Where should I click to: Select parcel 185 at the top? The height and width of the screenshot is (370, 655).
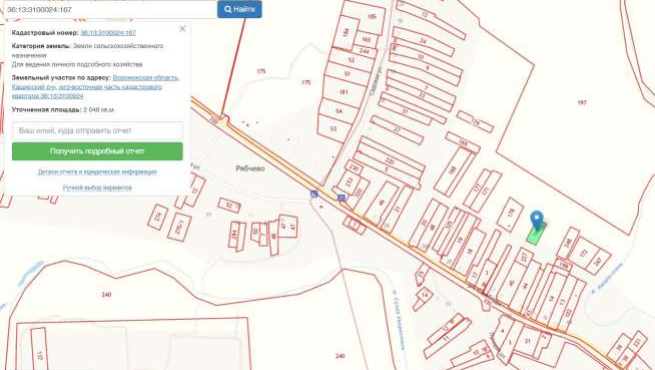tap(371, 17)
